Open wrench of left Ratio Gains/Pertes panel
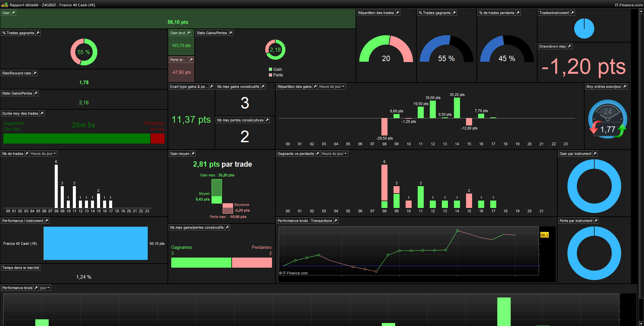The image size is (644, 326). pos(36,93)
